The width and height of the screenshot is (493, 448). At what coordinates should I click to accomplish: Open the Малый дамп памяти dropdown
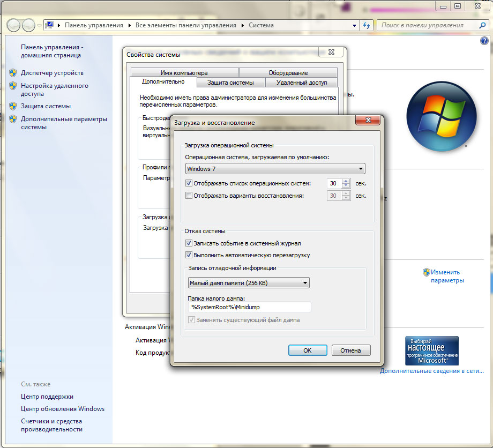point(249,283)
